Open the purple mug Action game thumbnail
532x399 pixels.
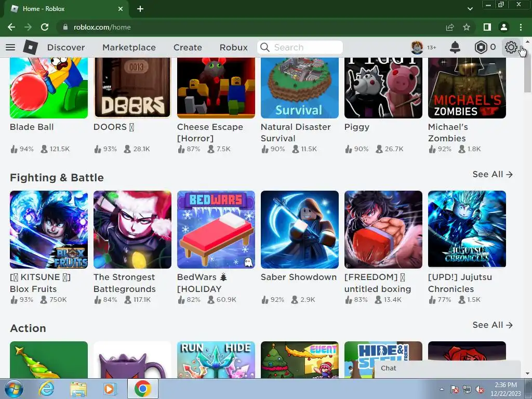point(132,360)
